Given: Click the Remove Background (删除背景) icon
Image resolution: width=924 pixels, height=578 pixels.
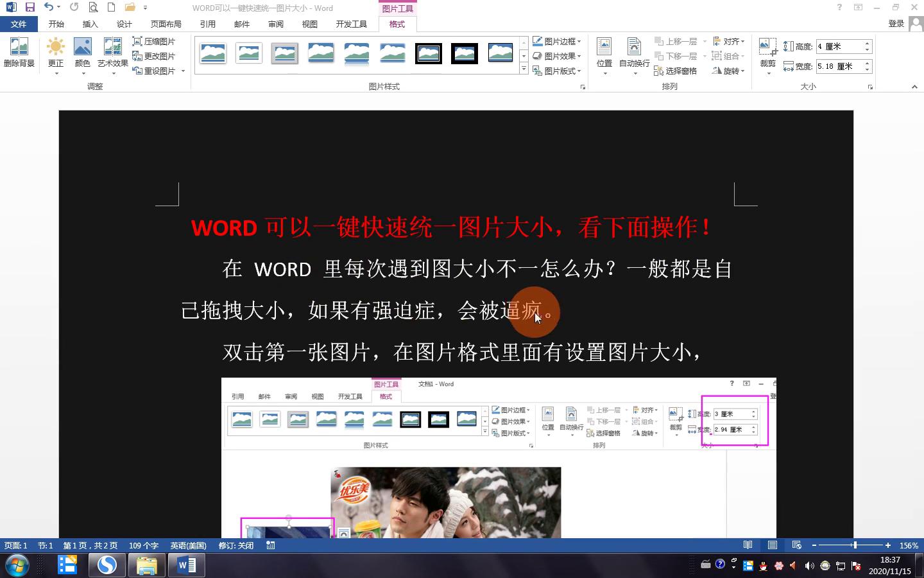Looking at the screenshot, I should coord(19,53).
